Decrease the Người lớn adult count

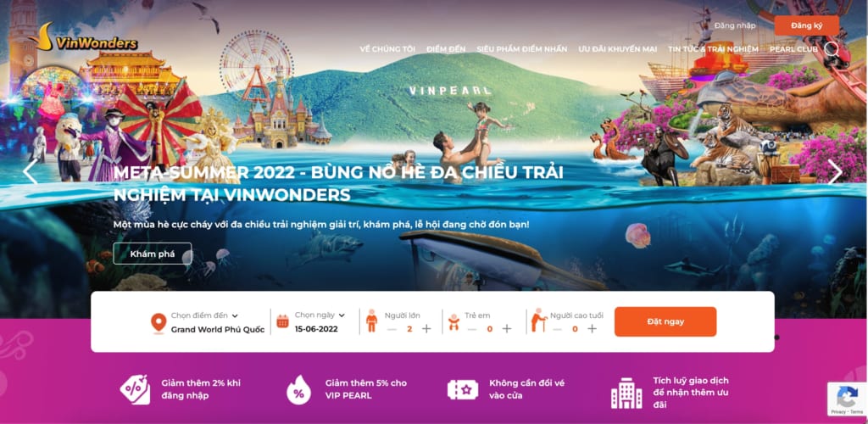[x=392, y=329]
